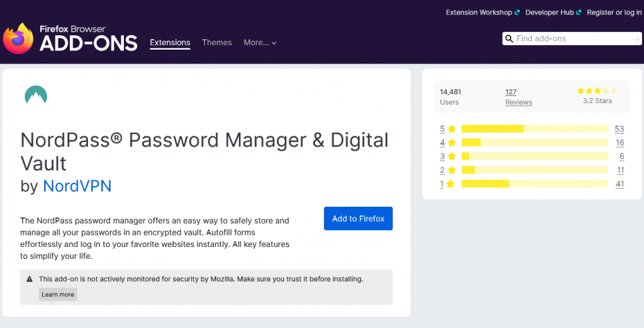644x328 pixels.
Task: Click the star icon in 1-star row
Action: pyautogui.click(x=450, y=183)
